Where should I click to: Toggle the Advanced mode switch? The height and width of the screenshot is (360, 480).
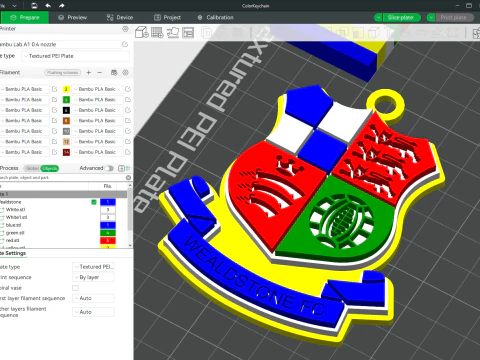point(109,168)
